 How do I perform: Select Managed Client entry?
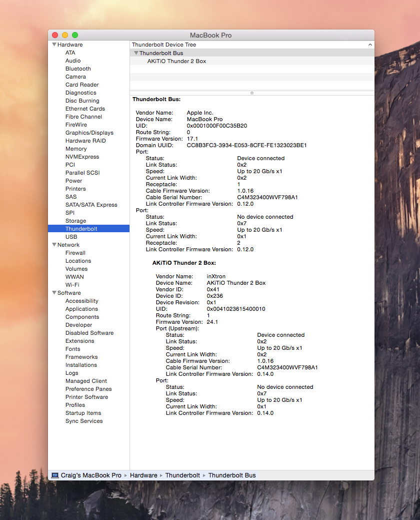(86, 381)
